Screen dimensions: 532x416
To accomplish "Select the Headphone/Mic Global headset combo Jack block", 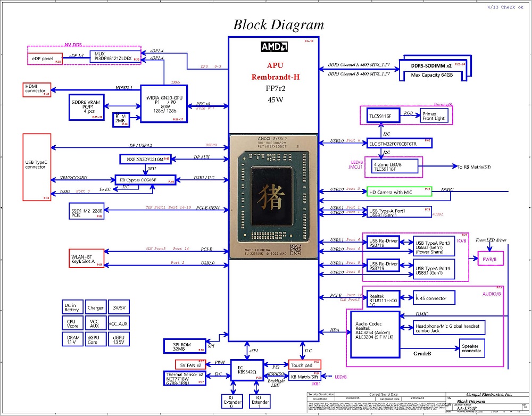I will [x=449, y=328].
